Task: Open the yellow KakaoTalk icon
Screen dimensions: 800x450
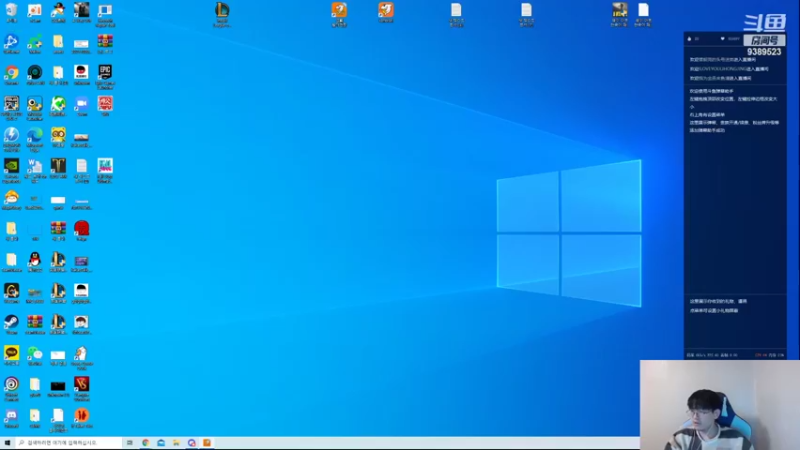Action: (x=11, y=355)
